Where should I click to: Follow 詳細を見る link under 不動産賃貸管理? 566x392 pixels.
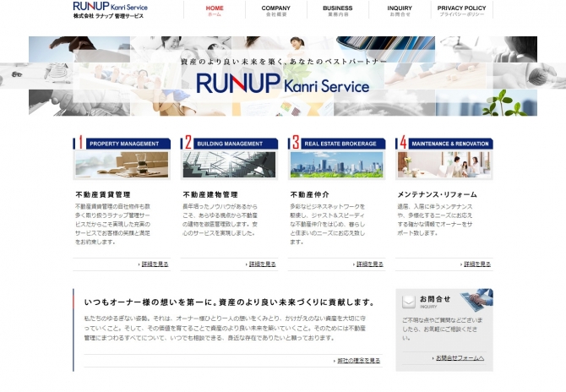point(155,264)
